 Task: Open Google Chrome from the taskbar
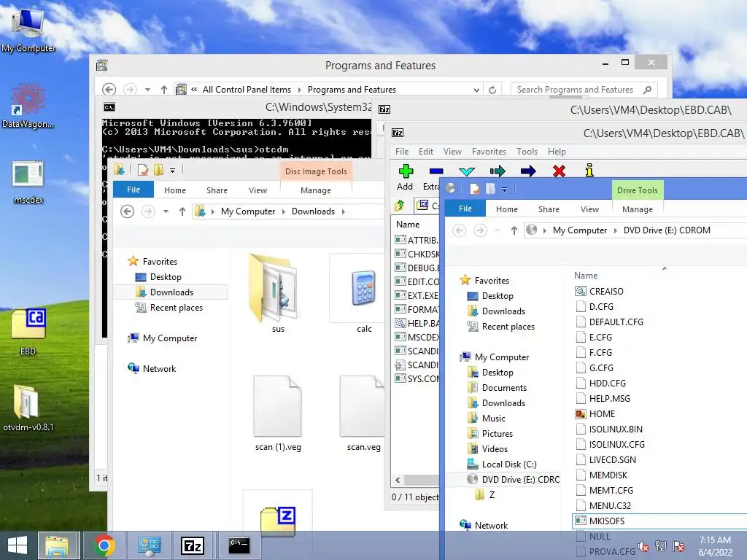click(104, 545)
